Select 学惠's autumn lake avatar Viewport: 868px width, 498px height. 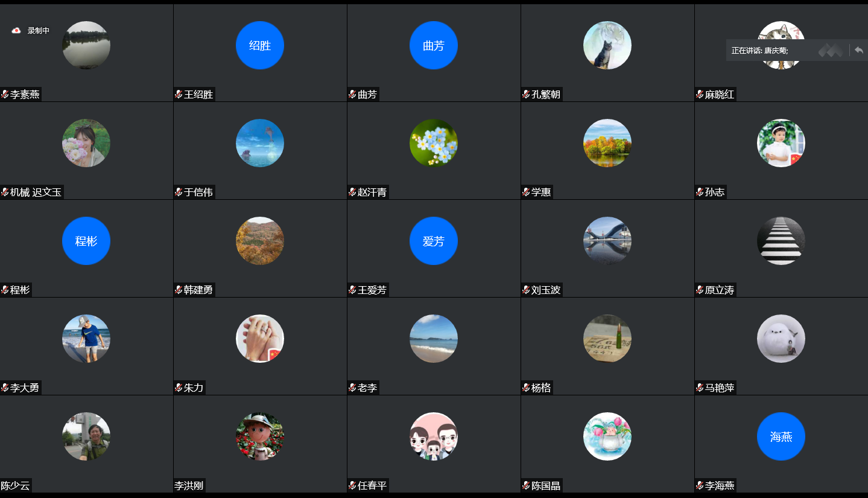[607, 143]
